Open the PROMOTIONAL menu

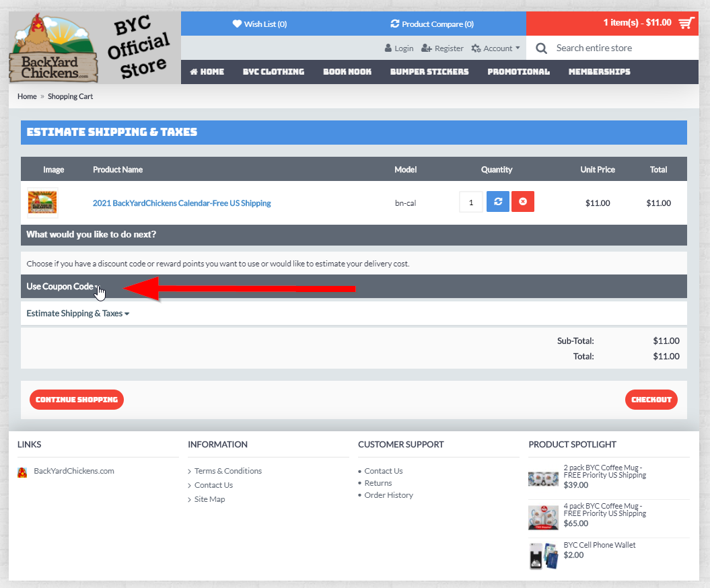518,71
